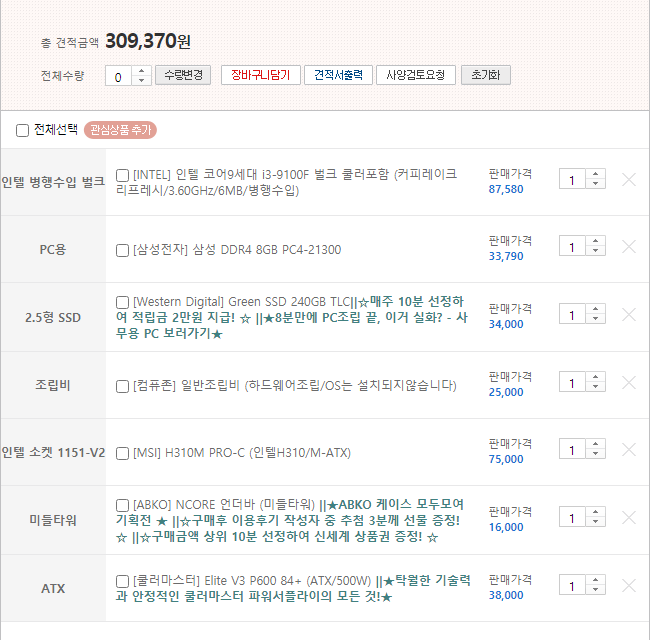Click the 16,000 price value
Image resolution: width=650 pixels, height=640 pixels.
click(506, 528)
